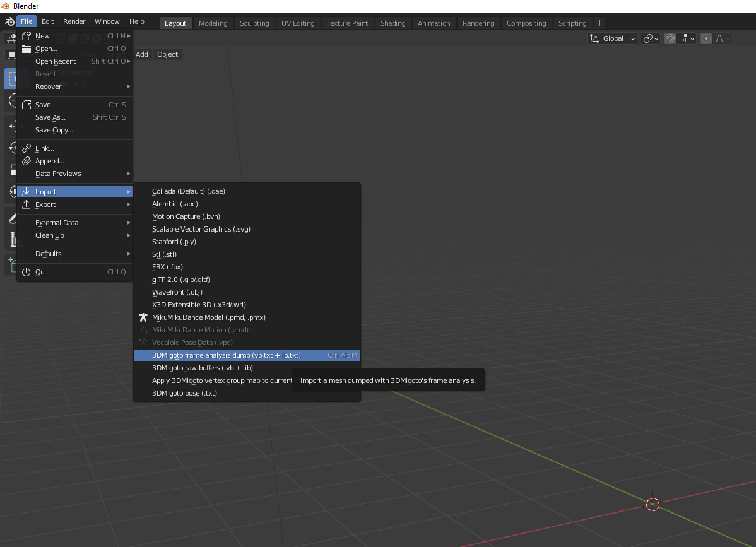Toggle proportional editing button
This screenshot has height=547, width=756.
706,38
